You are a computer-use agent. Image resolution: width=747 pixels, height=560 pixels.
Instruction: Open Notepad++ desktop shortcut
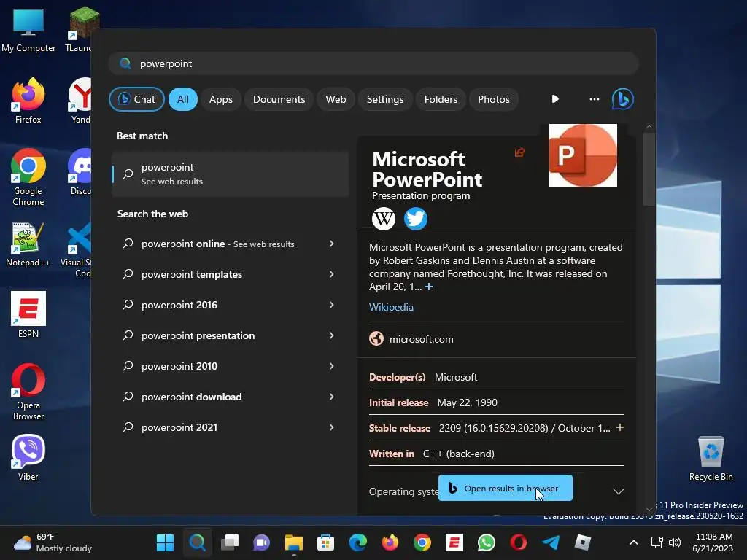[28, 244]
